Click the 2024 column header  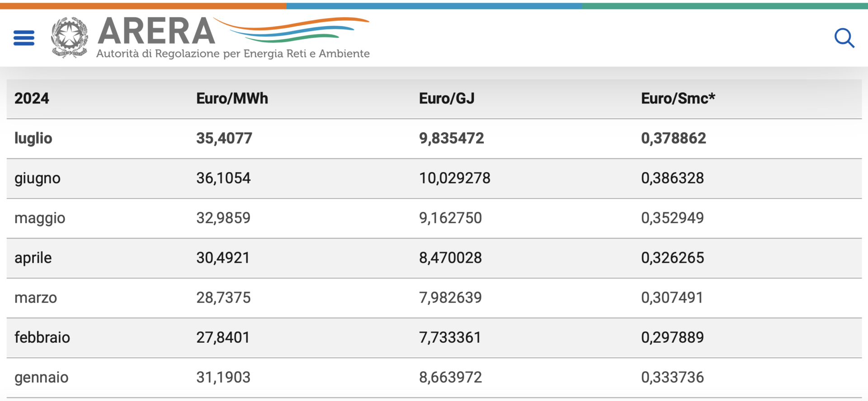pos(32,98)
